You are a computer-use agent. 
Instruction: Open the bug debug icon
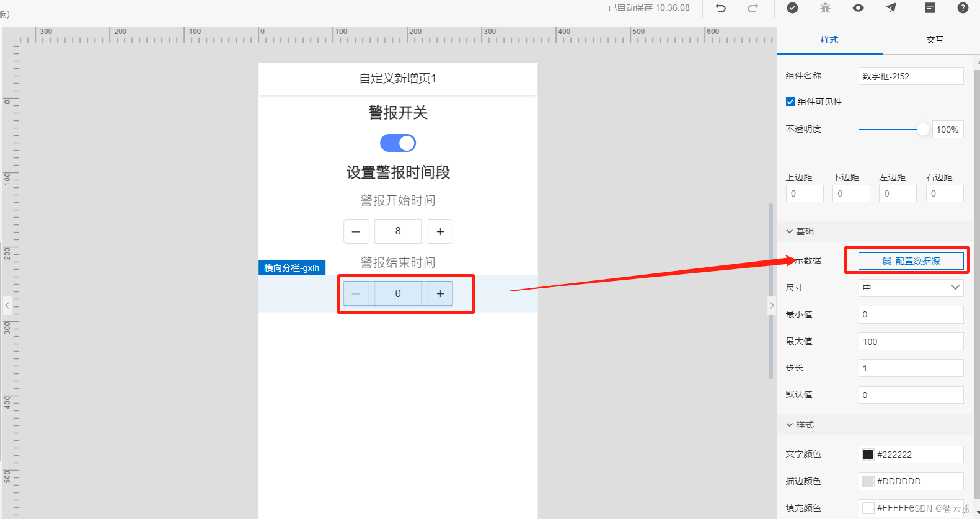pos(825,8)
